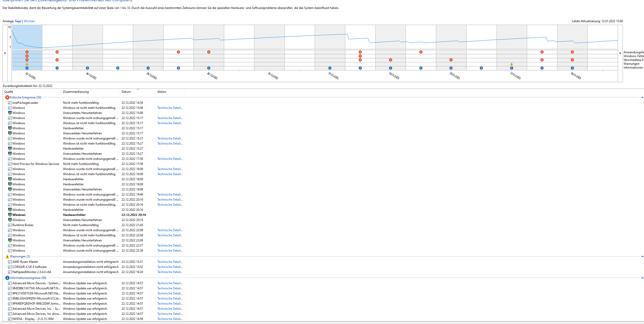Sort the list by the Datum column header
This screenshot has width=644, height=324.
[x=126, y=92]
